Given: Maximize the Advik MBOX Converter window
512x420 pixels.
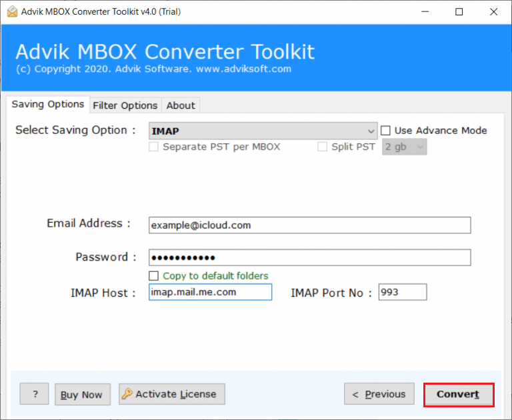Looking at the screenshot, I should pyautogui.click(x=459, y=12).
